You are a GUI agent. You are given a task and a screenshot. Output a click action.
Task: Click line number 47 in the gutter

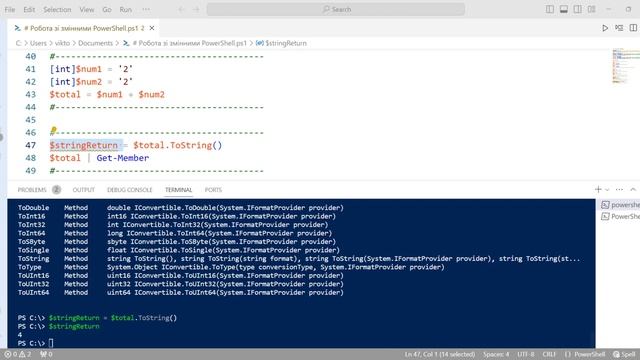31,145
